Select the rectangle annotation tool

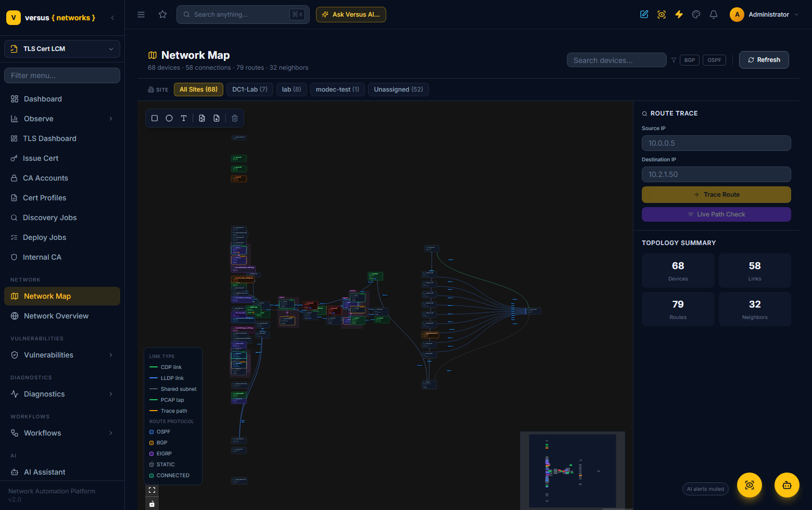click(x=155, y=118)
